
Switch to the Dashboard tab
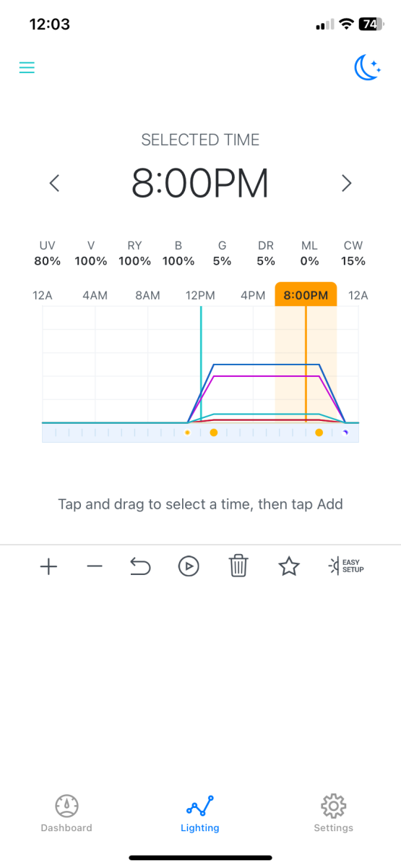click(66, 814)
